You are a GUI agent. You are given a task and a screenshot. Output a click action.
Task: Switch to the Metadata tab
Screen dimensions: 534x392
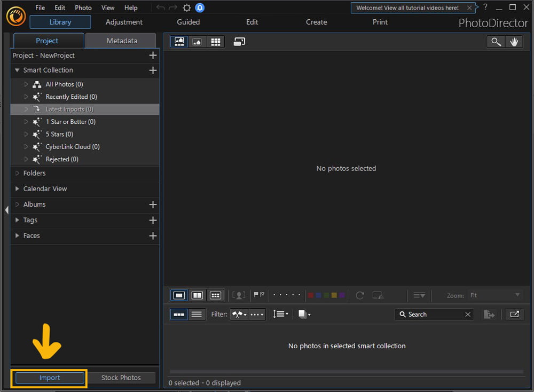click(120, 40)
